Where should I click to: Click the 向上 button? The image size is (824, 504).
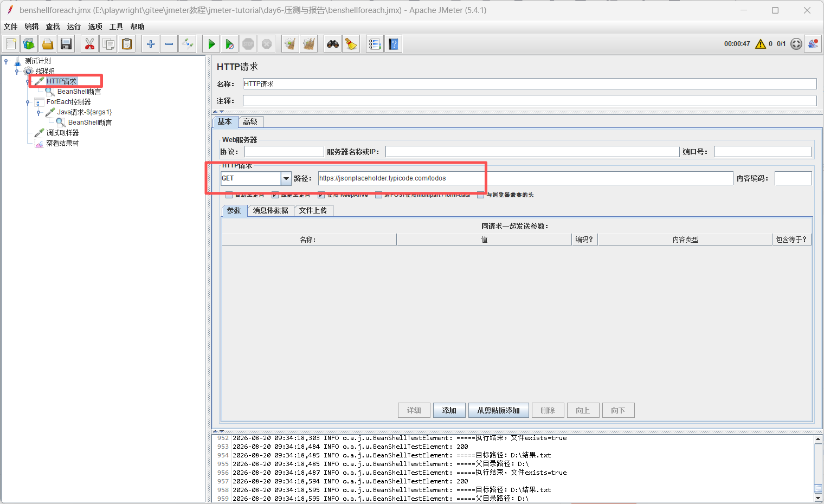tap(583, 410)
